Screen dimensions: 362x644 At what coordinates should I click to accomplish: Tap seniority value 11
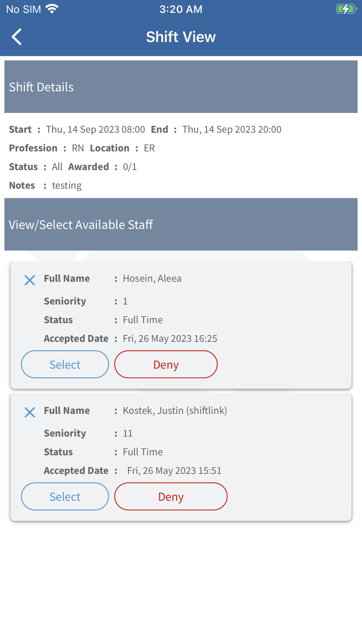128,433
